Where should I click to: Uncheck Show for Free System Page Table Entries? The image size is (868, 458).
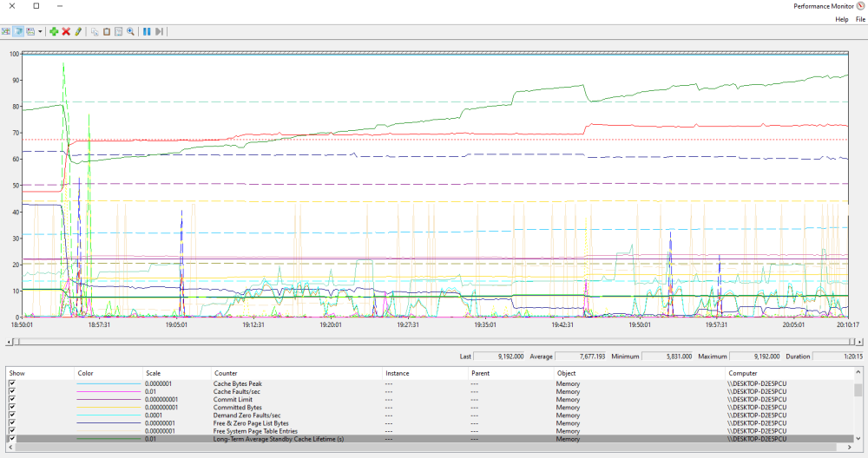12,430
